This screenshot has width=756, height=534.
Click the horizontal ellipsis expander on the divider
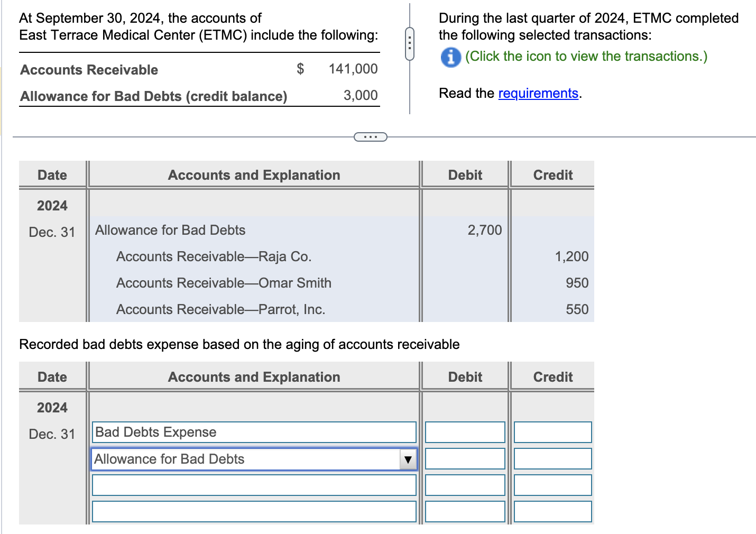pos(370,137)
